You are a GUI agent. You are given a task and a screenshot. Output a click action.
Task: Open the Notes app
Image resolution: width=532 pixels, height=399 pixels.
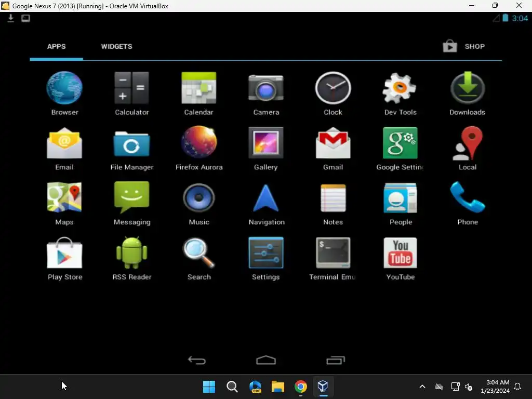coord(333,204)
